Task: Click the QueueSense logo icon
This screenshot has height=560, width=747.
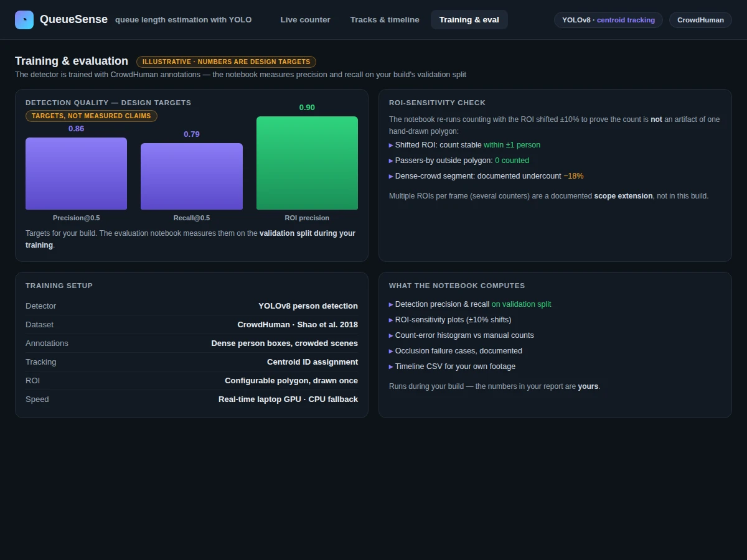Action: 24,20
